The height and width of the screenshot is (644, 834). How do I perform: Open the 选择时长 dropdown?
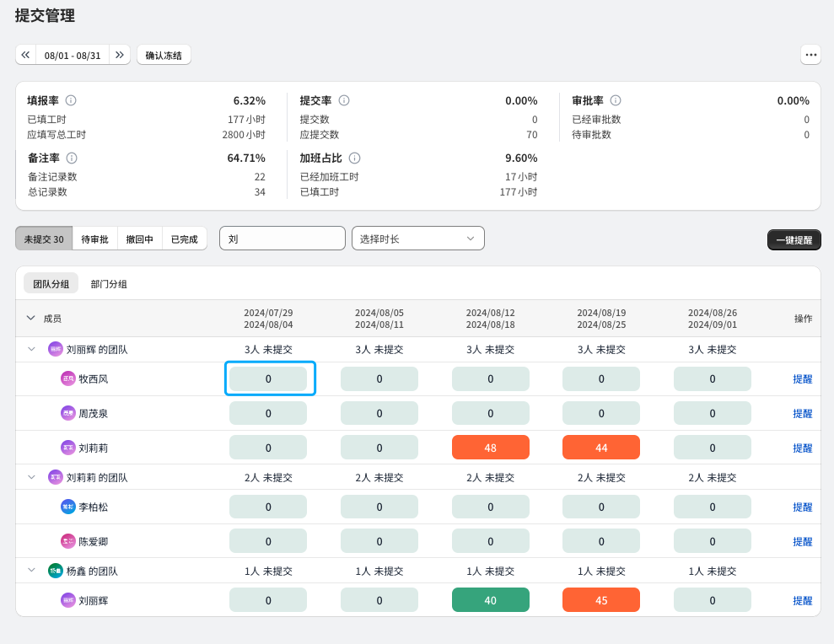tap(418, 239)
